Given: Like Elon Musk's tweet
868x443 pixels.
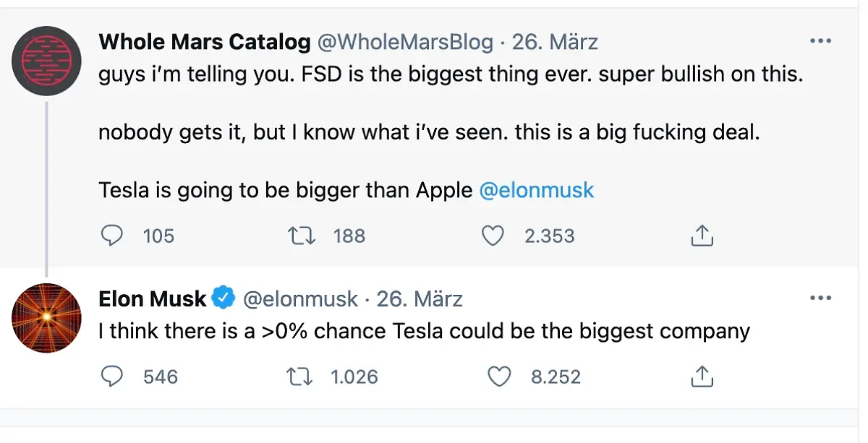Looking at the screenshot, I should (500, 377).
